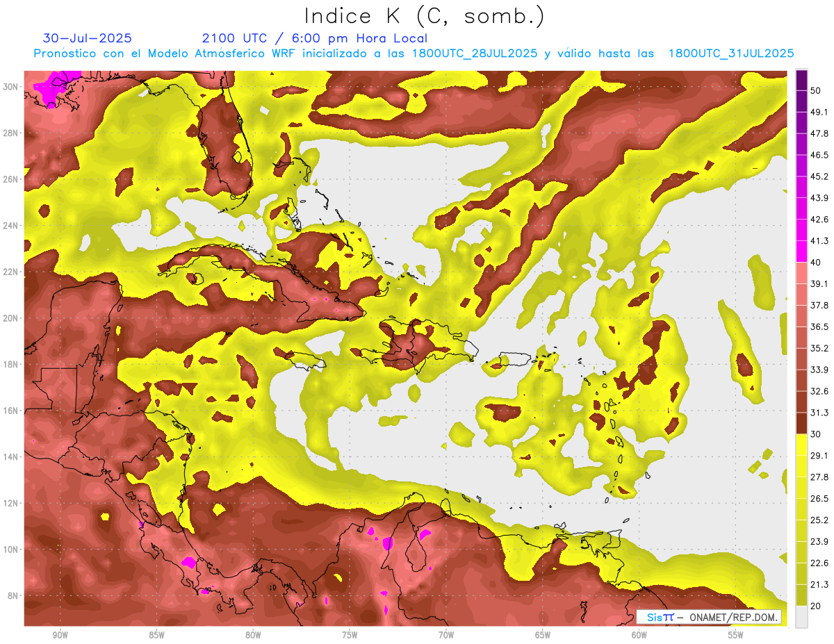Screen dimensions: 834x644
Task: Click the colorbar value 30
Action: pos(817,434)
